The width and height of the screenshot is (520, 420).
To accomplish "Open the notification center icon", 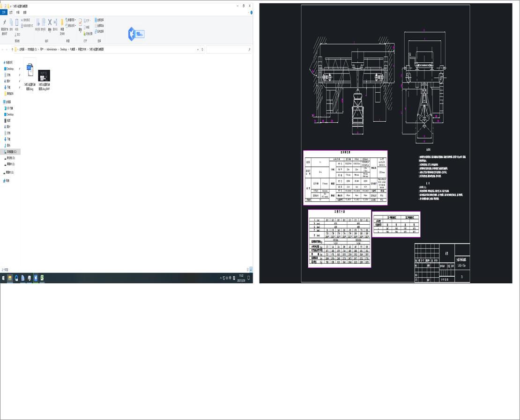I will (249, 278).
